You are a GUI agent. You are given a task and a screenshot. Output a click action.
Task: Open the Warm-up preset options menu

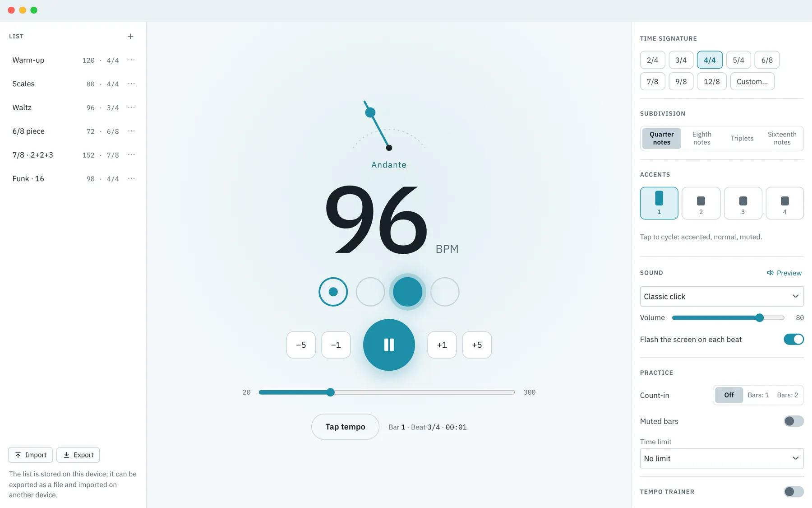pos(131,60)
